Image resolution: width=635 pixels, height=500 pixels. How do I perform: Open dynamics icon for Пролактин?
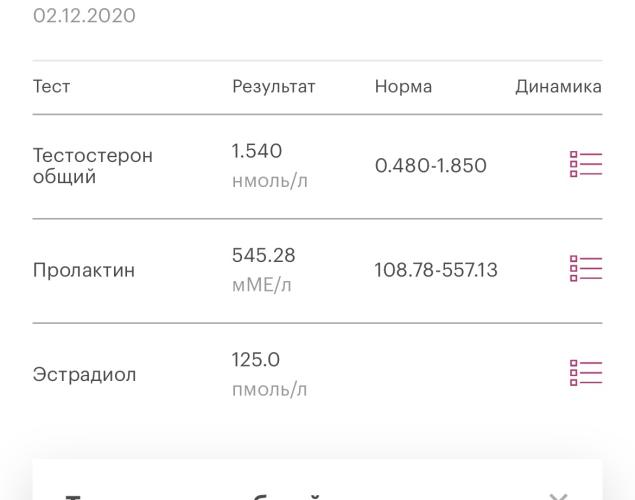586,268
